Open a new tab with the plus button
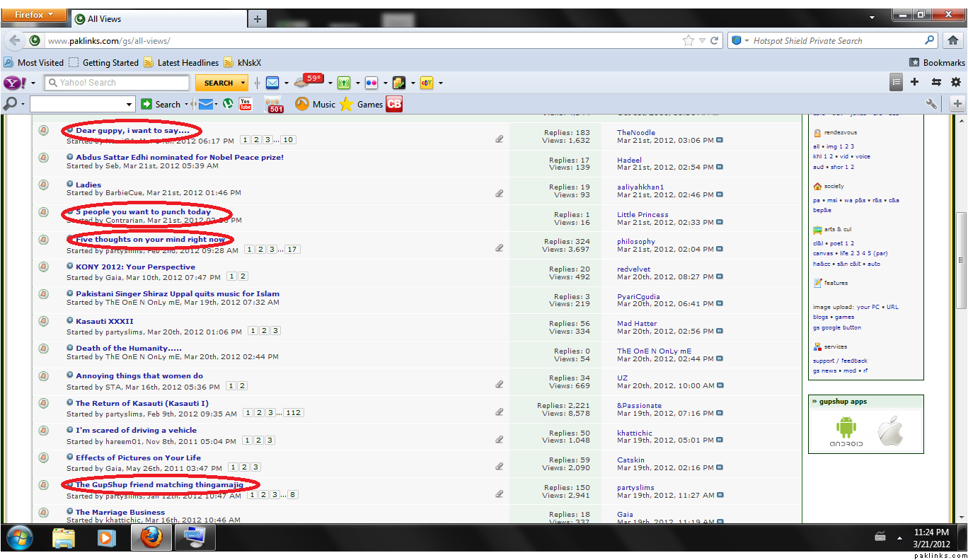The image size is (968, 560). point(257,19)
